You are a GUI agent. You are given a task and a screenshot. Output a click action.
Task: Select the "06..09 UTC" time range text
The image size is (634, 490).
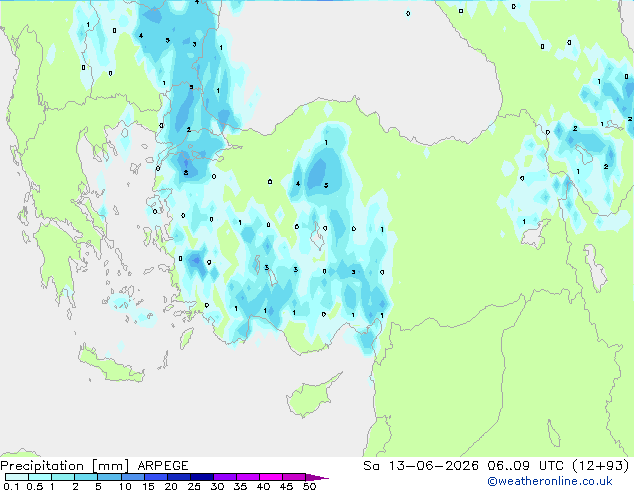click(x=526, y=466)
